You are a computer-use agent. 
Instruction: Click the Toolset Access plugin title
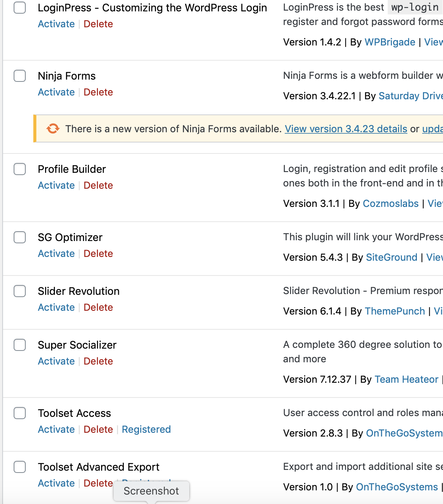click(x=75, y=413)
